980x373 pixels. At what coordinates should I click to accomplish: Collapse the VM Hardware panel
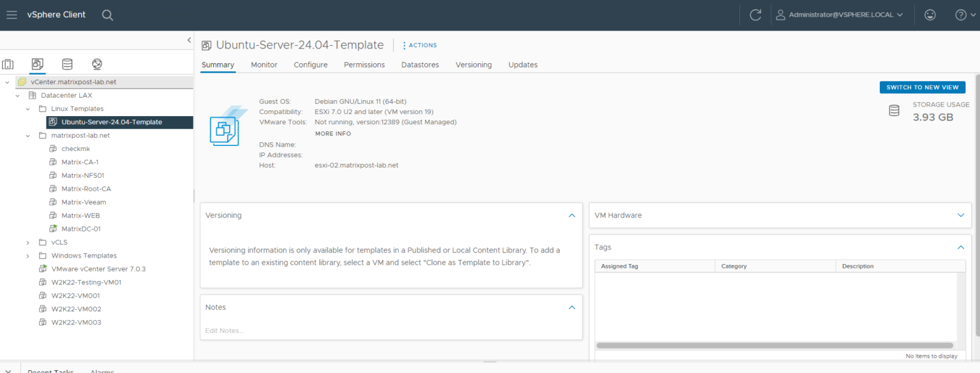961,215
